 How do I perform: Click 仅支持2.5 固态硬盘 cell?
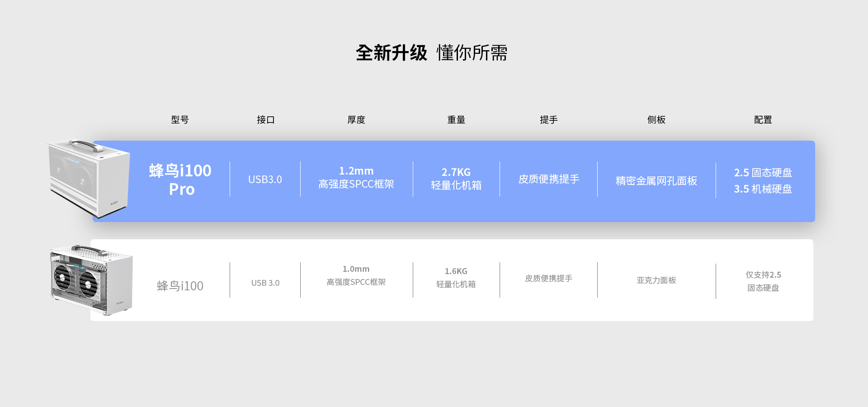[763, 281]
